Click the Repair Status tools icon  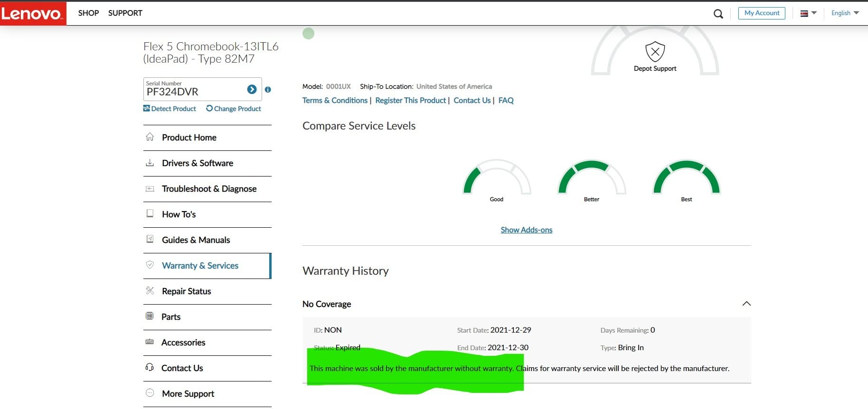[x=150, y=290]
